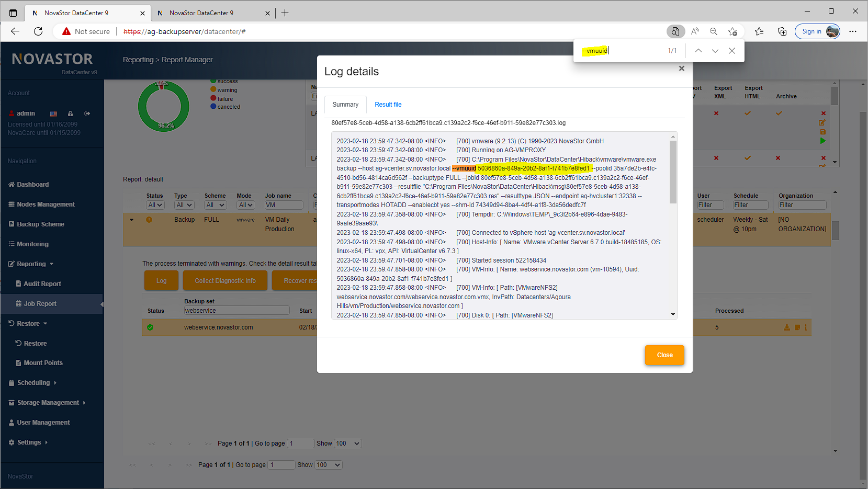Image resolution: width=868 pixels, height=489 pixels.
Task: Click the browser read aloud icon
Action: (x=695, y=31)
